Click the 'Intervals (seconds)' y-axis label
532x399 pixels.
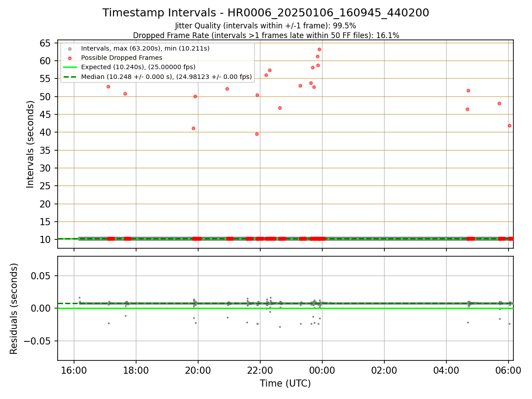(x=30, y=144)
